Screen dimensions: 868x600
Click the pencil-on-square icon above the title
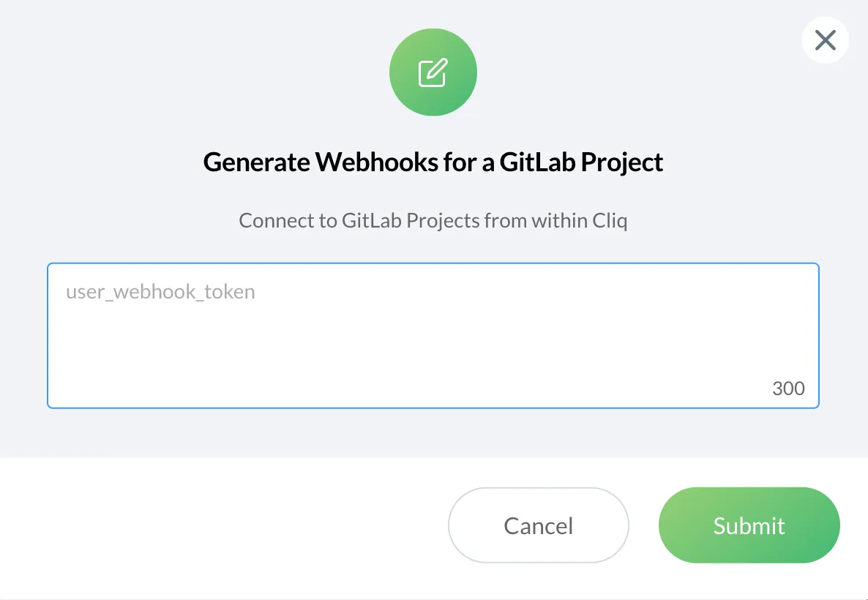click(433, 73)
